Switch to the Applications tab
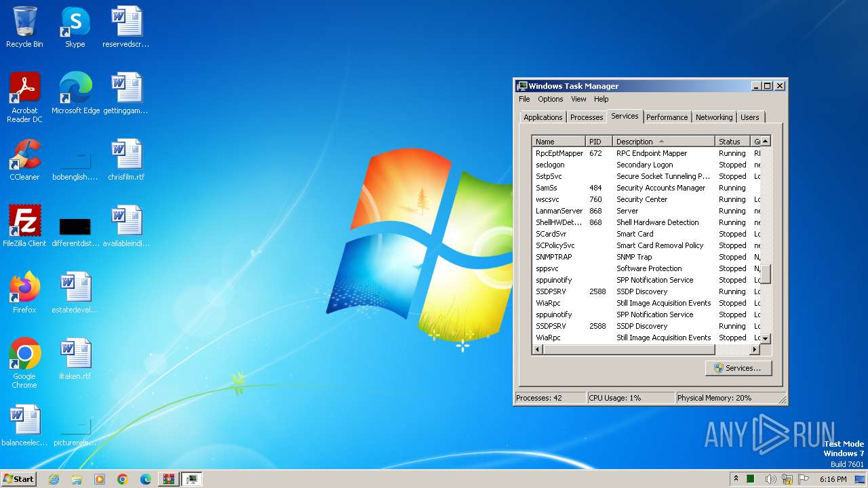 [x=543, y=117]
